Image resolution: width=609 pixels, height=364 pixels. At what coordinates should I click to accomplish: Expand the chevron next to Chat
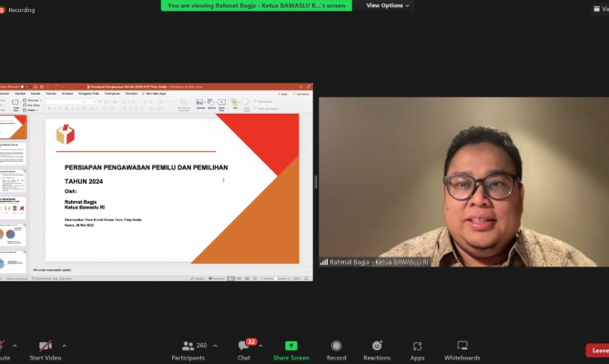tap(260, 345)
